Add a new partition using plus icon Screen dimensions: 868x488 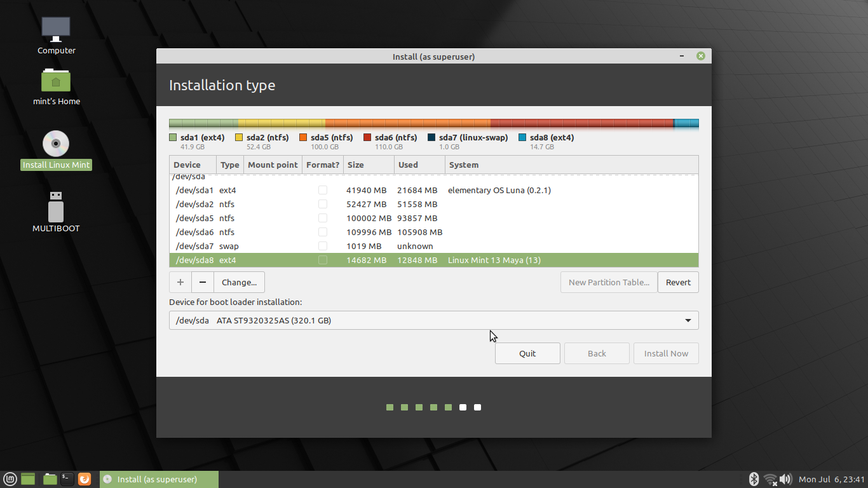[180, 281]
